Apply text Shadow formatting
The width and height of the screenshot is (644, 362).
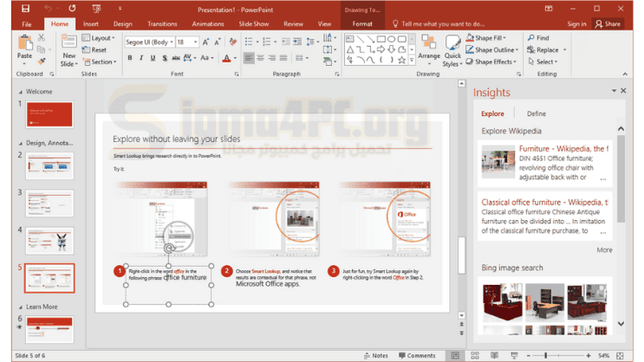point(165,58)
